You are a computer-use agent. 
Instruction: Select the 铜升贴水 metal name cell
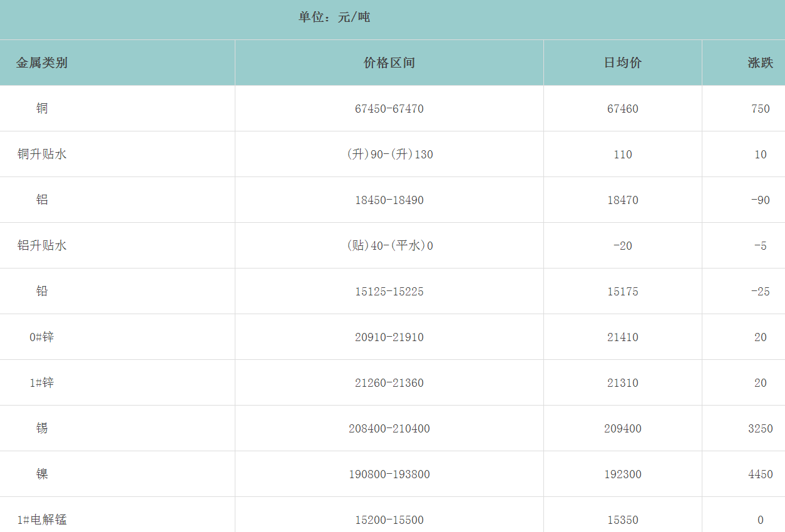pos(42,155)
